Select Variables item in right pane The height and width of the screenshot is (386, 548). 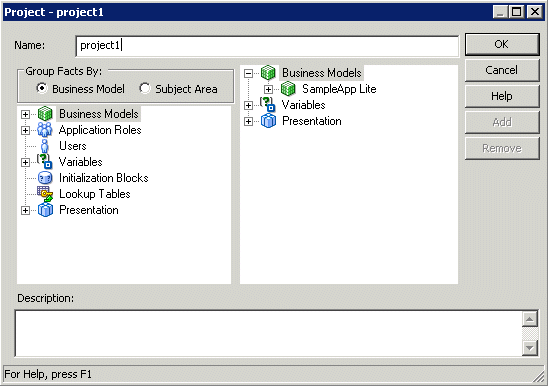point(303,105)
